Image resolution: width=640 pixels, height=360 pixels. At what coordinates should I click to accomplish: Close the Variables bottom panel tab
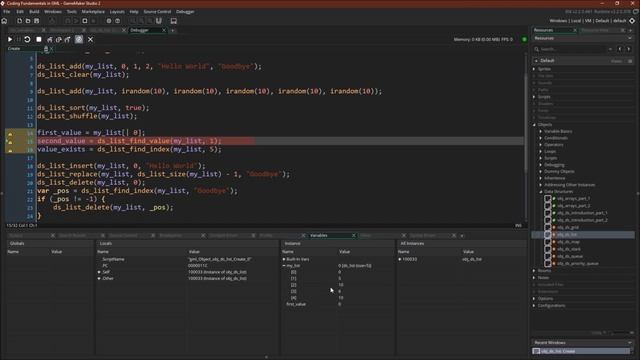(354, 236)
